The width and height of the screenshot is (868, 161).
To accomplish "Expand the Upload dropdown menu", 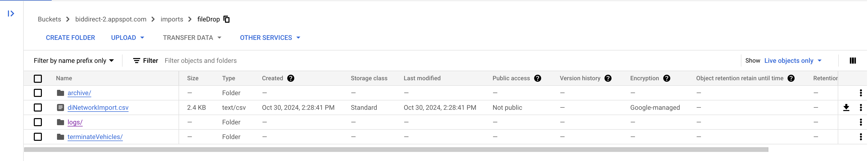I will coord(128,37).
